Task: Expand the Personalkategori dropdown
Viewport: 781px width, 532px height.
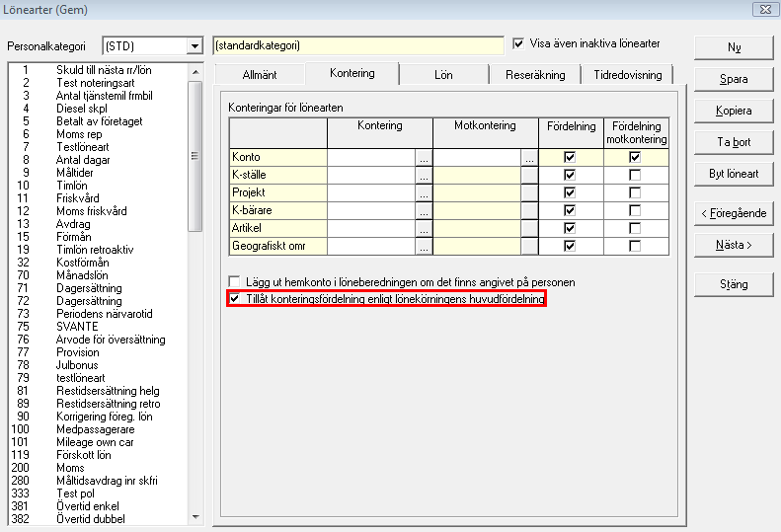Action: point(195,46)
